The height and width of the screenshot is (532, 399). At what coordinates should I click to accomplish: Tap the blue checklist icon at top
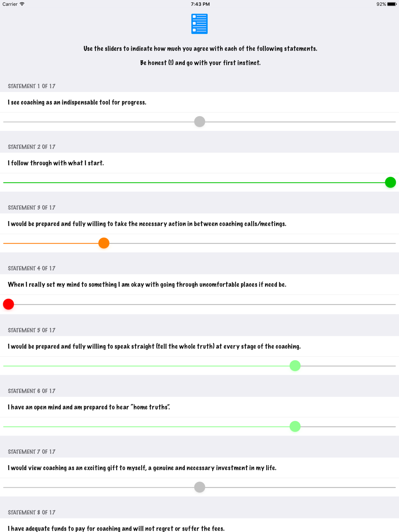coord(199,24)
